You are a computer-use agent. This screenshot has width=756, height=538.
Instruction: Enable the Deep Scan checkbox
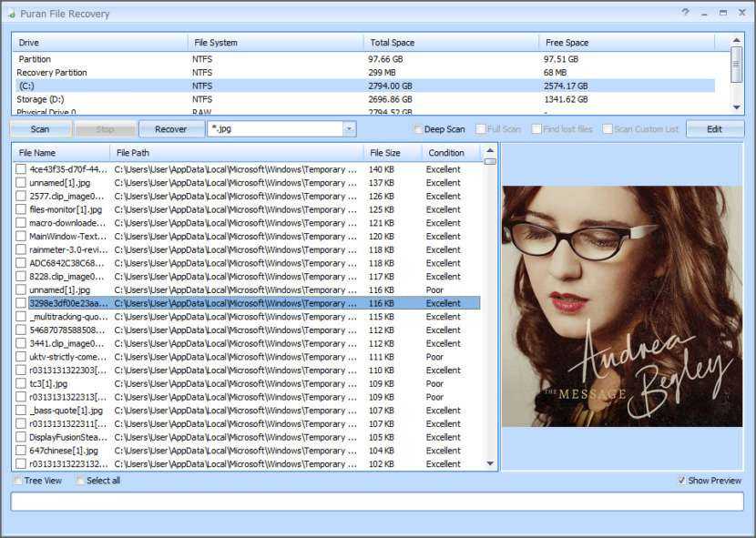[418, 129]
